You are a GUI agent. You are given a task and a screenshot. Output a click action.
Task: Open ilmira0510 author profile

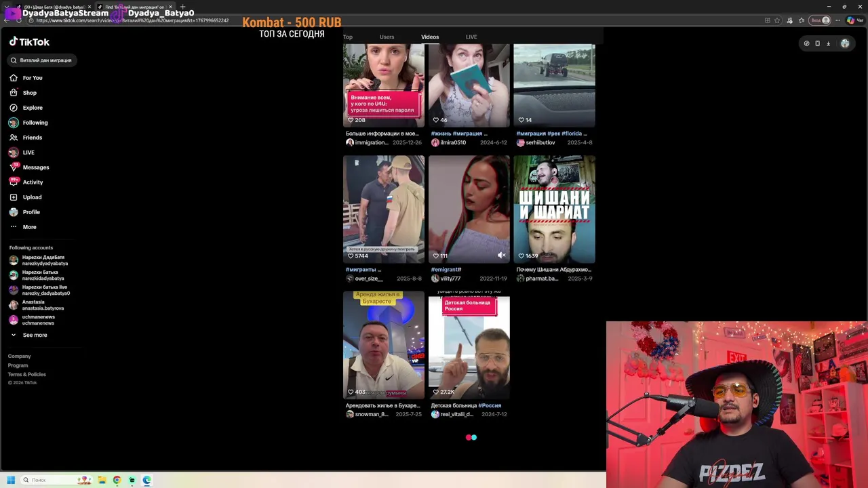coord(448,143)
